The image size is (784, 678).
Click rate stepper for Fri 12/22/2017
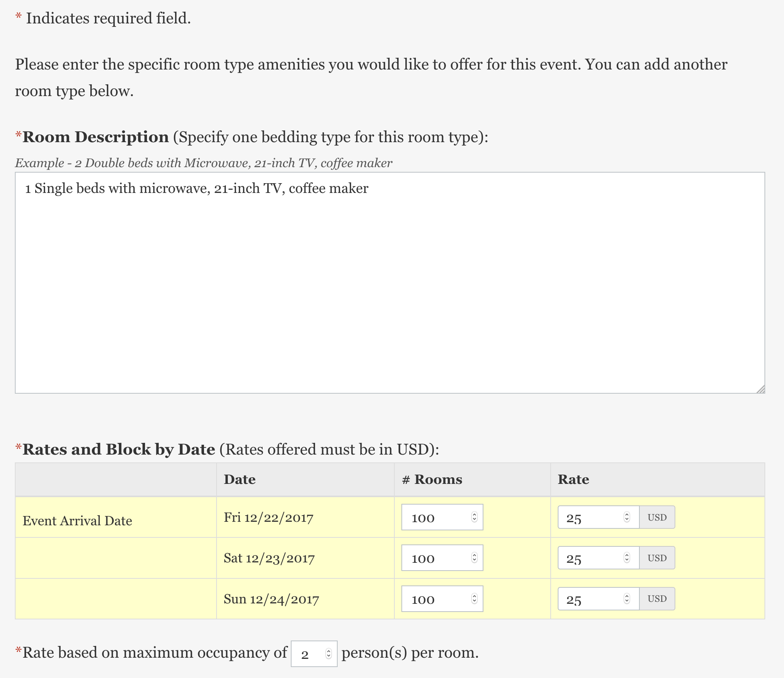pos(626,517)
